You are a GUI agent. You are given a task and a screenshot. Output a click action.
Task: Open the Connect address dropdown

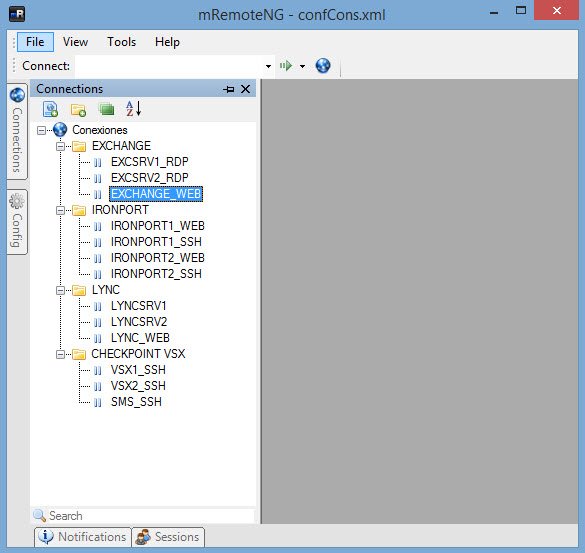pos(268,66)
